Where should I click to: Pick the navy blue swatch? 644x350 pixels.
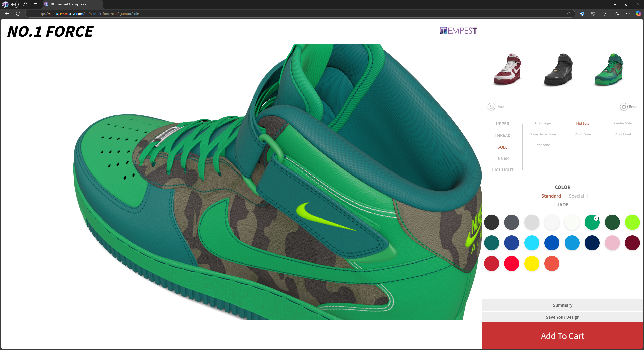(592, 243)
